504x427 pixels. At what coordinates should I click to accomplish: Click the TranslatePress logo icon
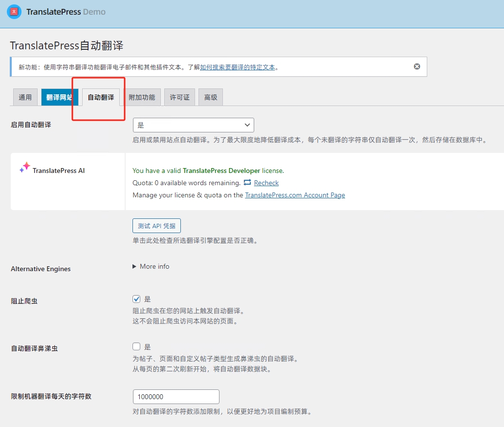pos(14,12)
